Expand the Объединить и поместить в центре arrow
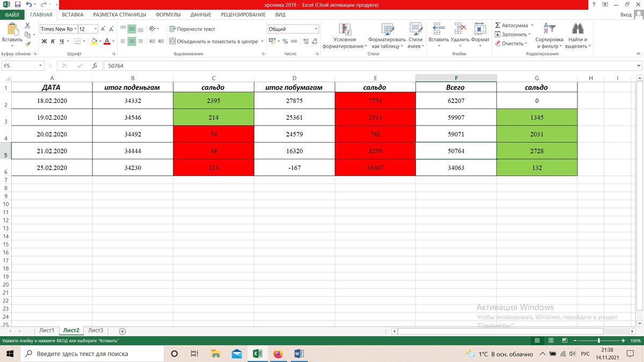 click(262, 41)
